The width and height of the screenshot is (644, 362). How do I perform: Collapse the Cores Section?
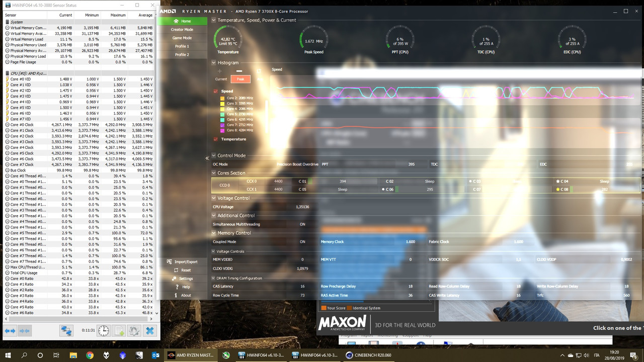pos(214,173)
